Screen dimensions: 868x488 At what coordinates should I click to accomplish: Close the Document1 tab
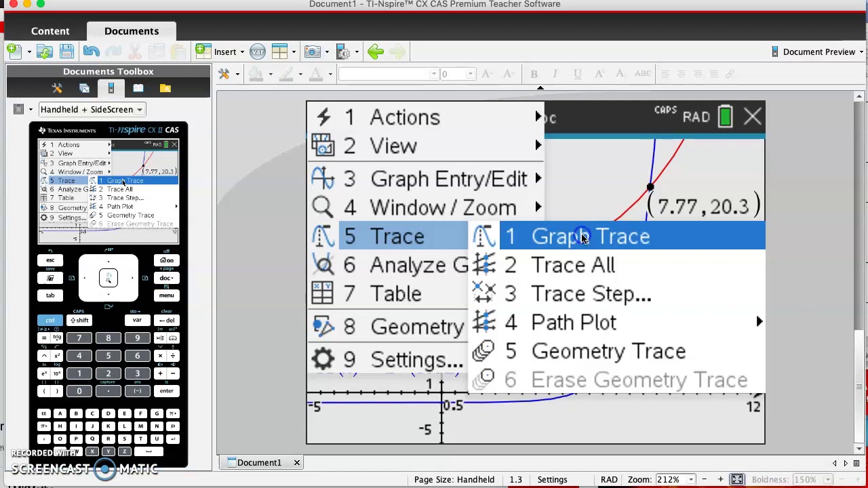tap(296, 463)
